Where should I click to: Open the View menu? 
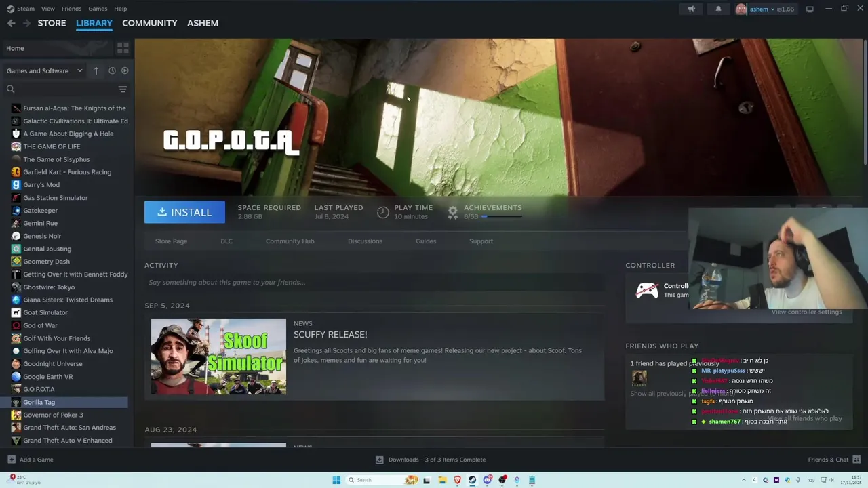(47, 9)
